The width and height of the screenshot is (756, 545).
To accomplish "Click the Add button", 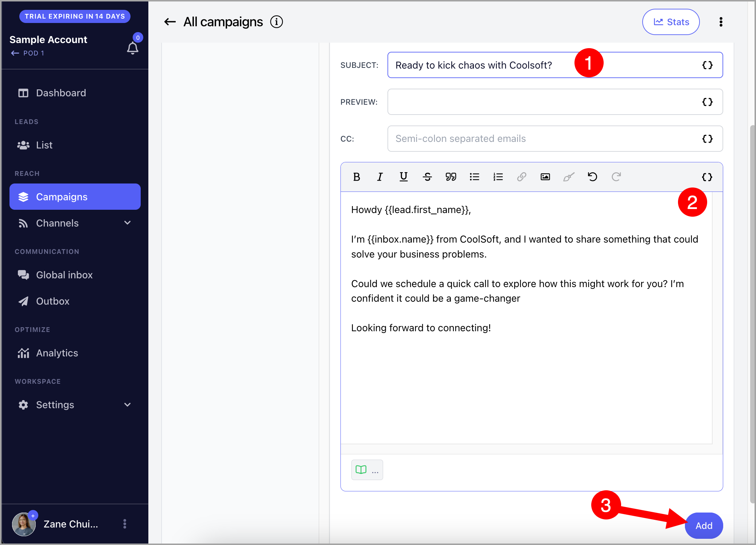I will [704, 526].
